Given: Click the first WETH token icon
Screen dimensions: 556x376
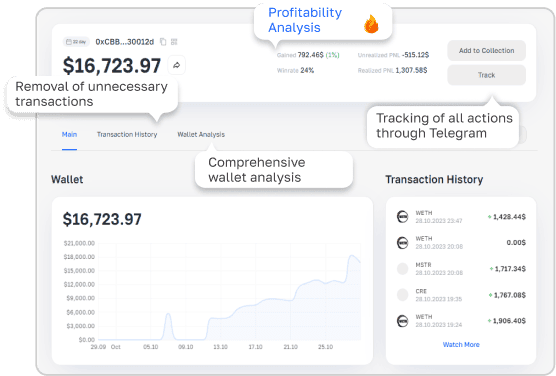Looking at the screenshot, I should point(402,216).
